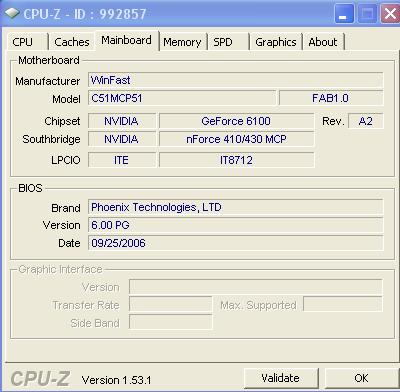Click the OK button

361,378
